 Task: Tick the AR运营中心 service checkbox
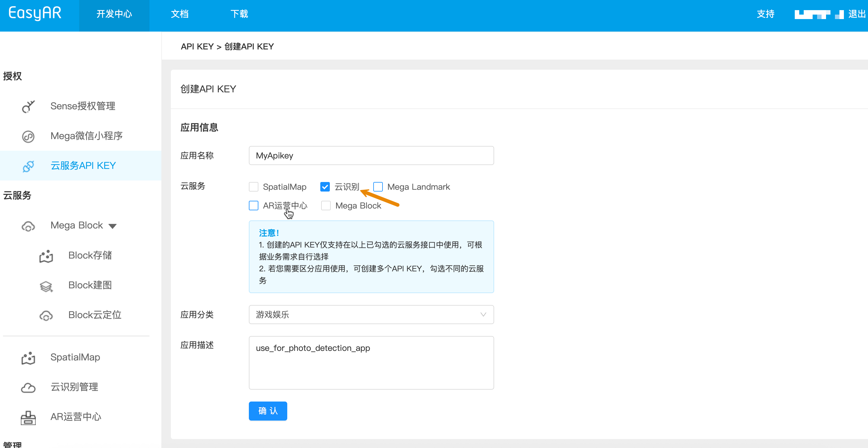(253, 206)
